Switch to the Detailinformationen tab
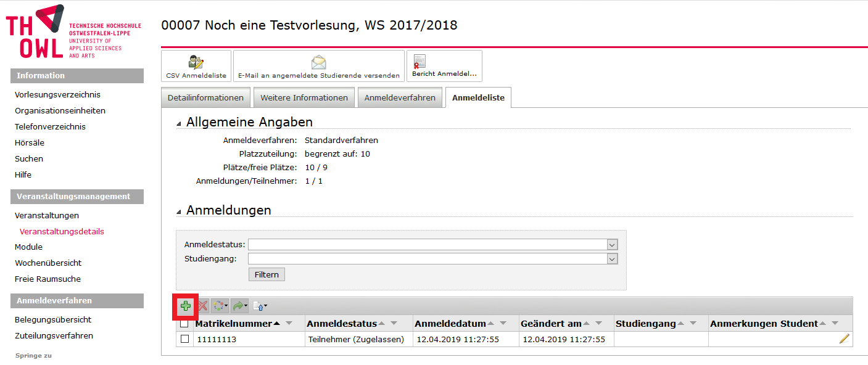868x365 pixels. tap(205, 98)
